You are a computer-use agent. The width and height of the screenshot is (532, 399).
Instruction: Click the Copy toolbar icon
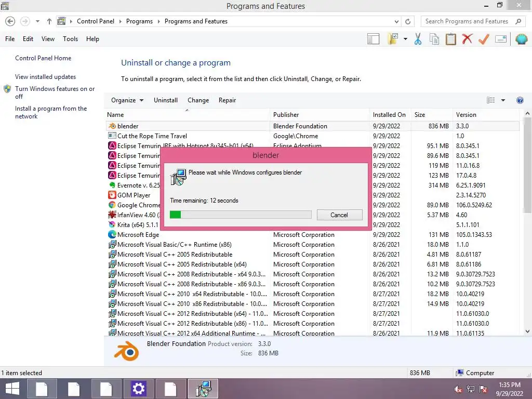click(x=434, y=39)
